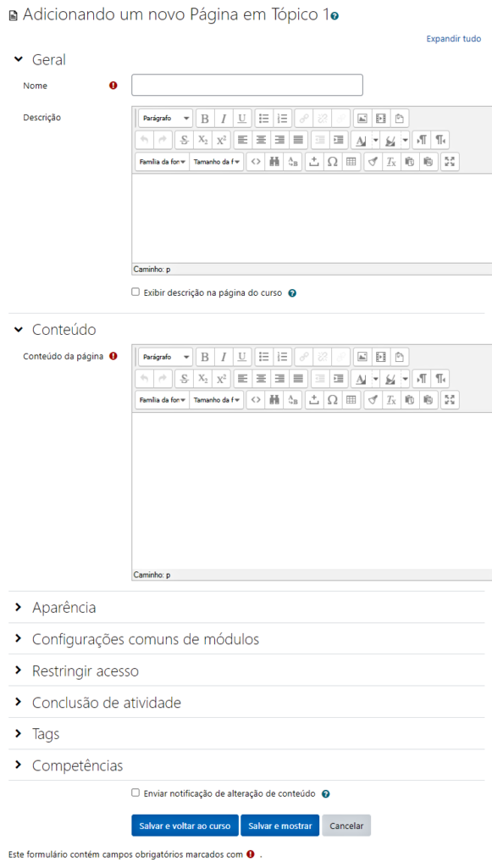The height and width of the screenshot is (868, 492).
Task: Open Família da fonte dropdown in Conteúdo editor
Action: [162, 400]
